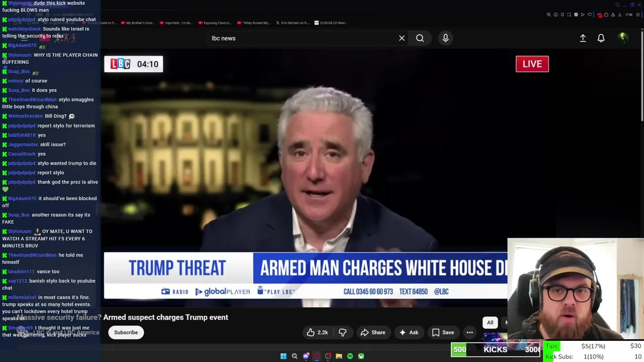Image resolution: width=644 pixels, height=362 pixels.
Task: Open the 'Erin Derham on X...' bookmark
Action: (x=292, y=23)
